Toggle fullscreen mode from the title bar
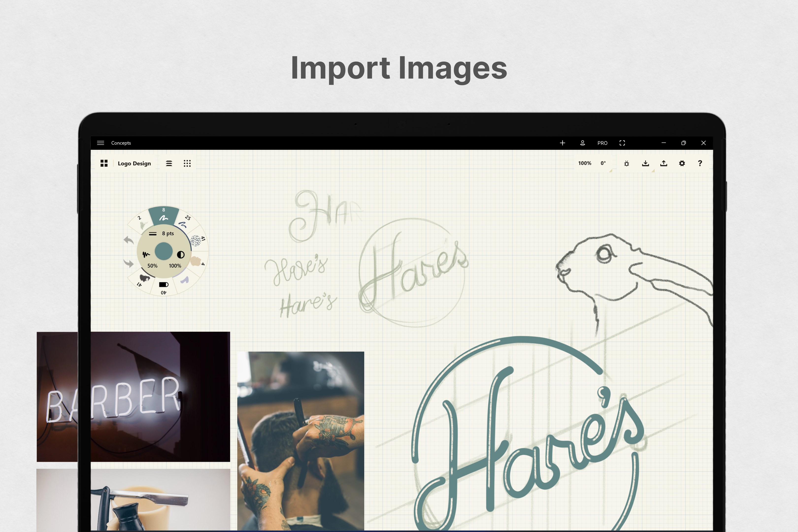Image resolution: width=798 pixels, height=532 pixels. click(x=622, y=143)
